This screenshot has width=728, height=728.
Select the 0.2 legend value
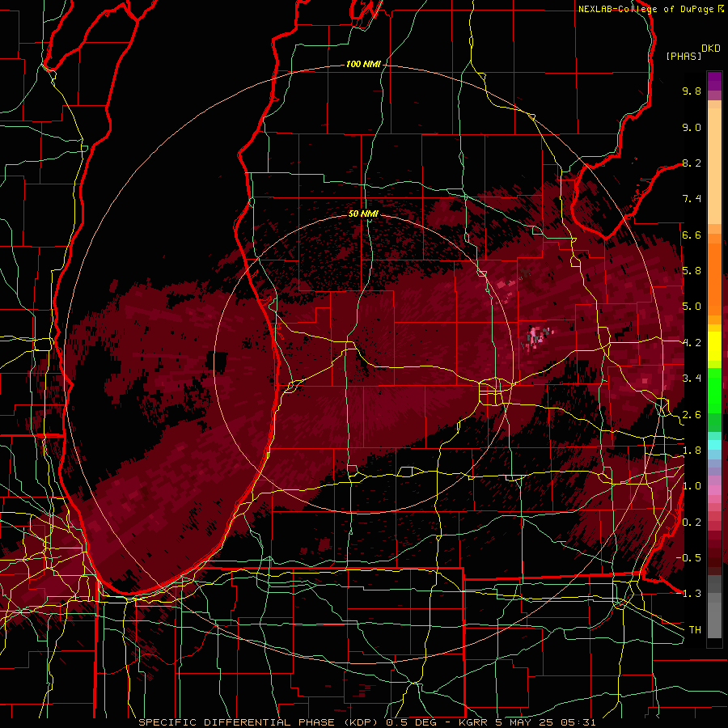(x=692, y=522)
